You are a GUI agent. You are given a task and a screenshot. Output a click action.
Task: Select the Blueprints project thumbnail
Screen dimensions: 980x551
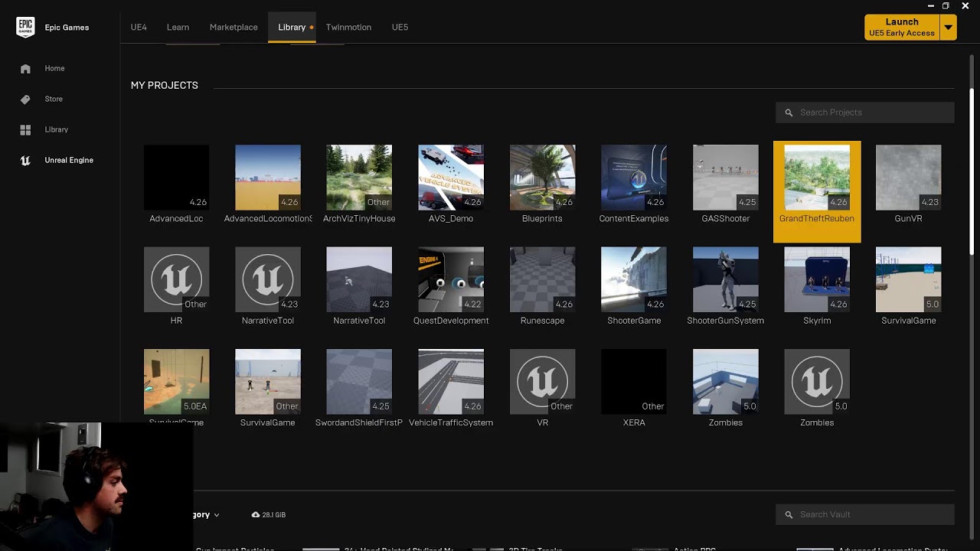(x=542, y=178)
